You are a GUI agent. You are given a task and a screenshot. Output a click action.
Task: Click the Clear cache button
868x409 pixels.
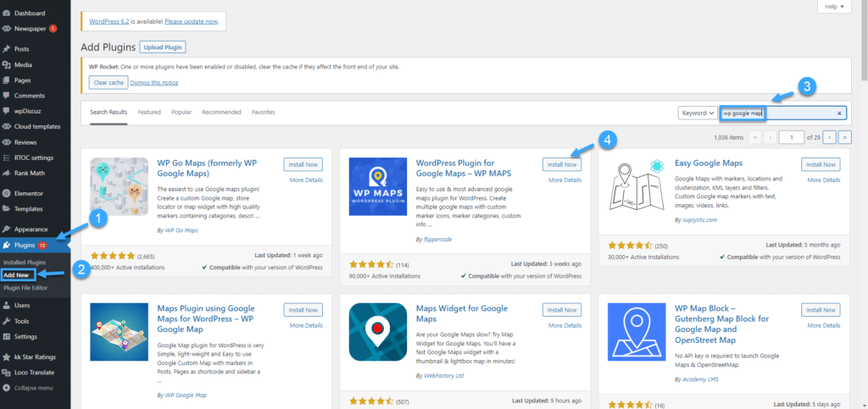[x=108, y=82]
